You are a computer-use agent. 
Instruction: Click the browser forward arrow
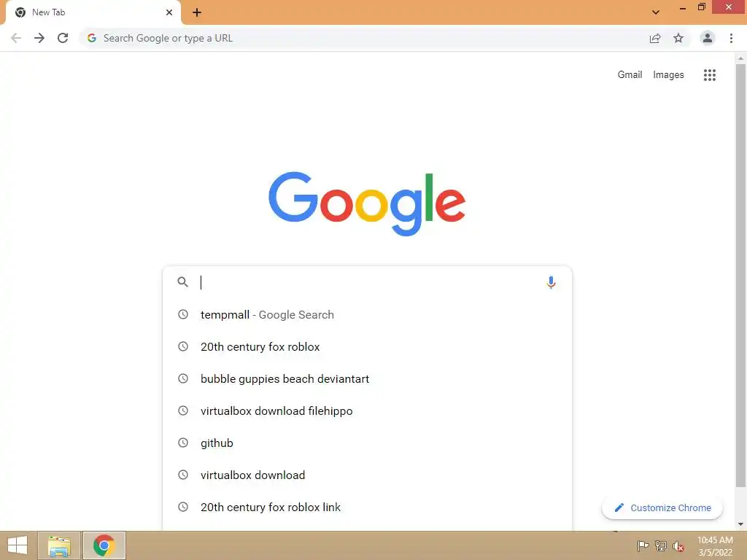tap(39, 38)
